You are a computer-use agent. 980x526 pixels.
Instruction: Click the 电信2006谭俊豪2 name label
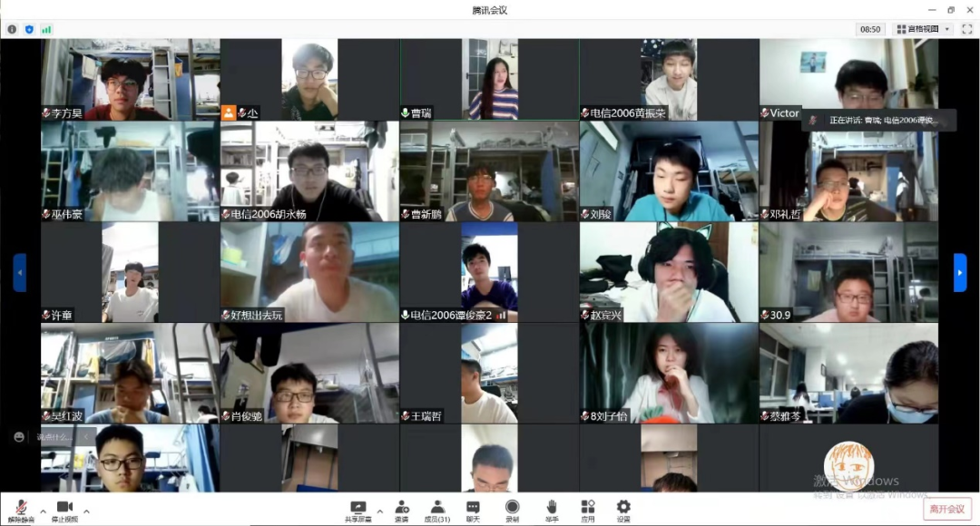(x=451, y=316)
